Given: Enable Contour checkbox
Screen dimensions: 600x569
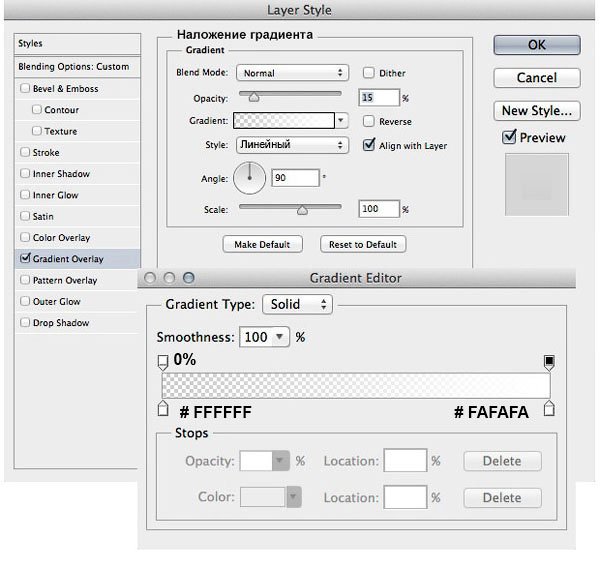Looking at the screenshot, I should (x=37, y=109).
